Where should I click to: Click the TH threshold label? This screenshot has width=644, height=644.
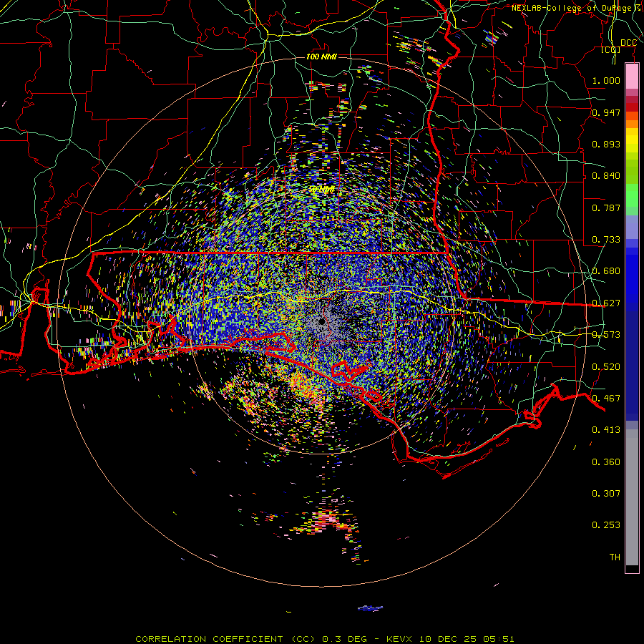[x=615, y=557]
